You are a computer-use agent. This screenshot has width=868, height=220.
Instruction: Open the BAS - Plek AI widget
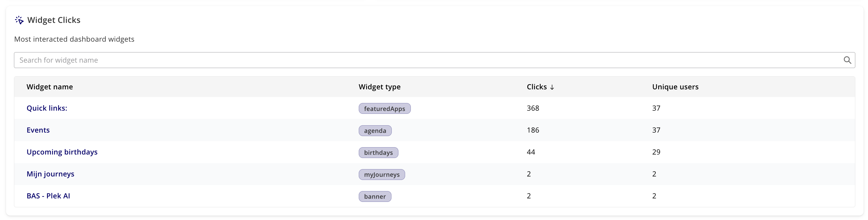click(x=48, y=196)
